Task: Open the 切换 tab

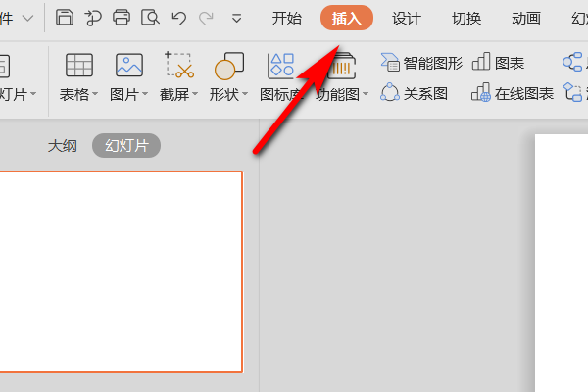Action: [466, 18]
